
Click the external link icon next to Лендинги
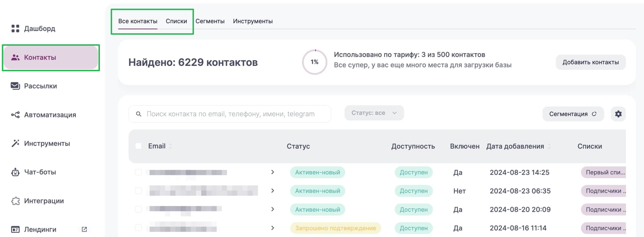[x=84, y=229]
